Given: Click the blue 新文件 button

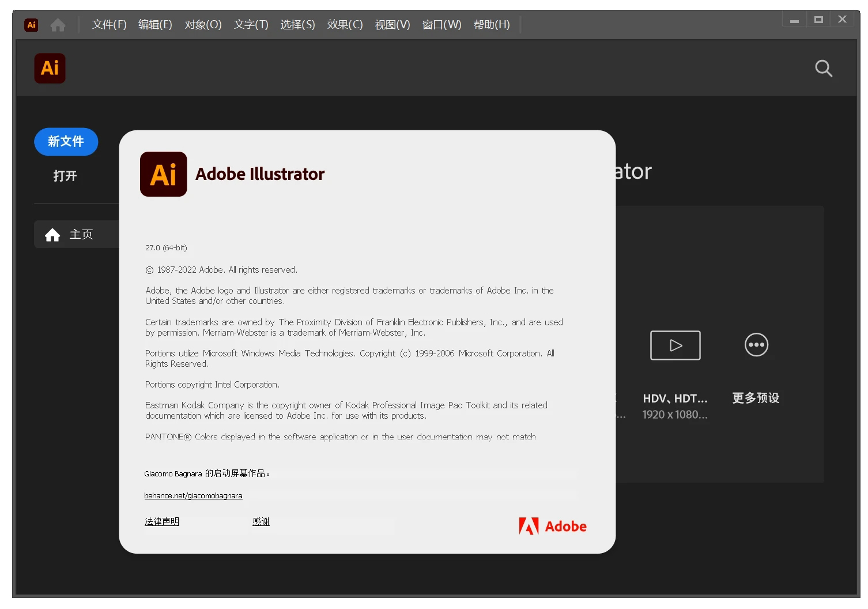Looking at the screenshot, I should point(66,141).
